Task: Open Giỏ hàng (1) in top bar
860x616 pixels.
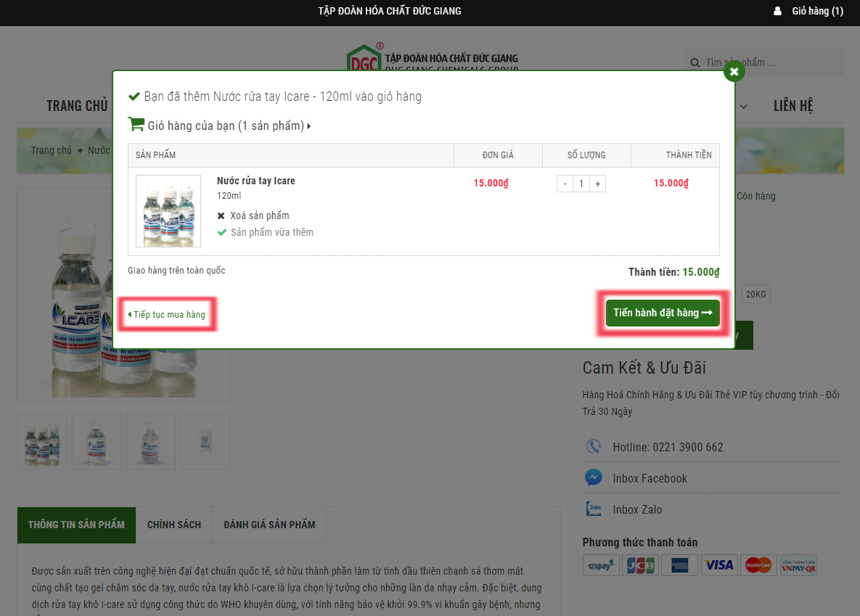Action: click(x=817, y=11)
